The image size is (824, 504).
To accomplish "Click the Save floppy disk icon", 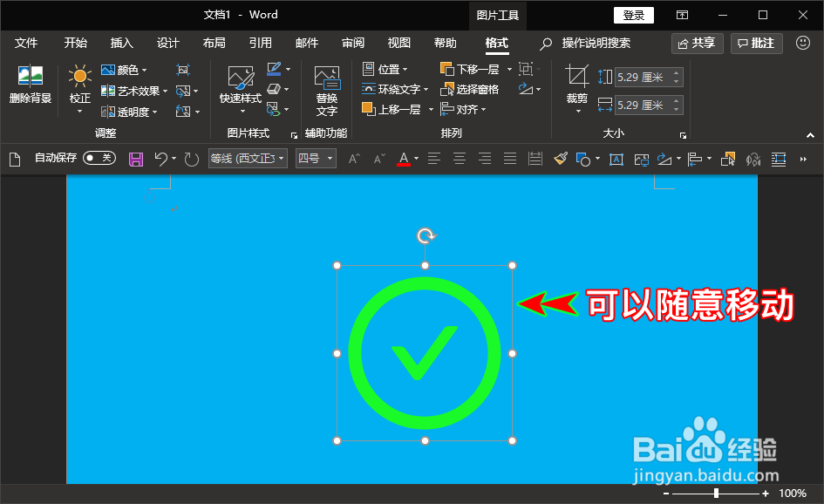I will pyautogui.click(x=136, y=159).
